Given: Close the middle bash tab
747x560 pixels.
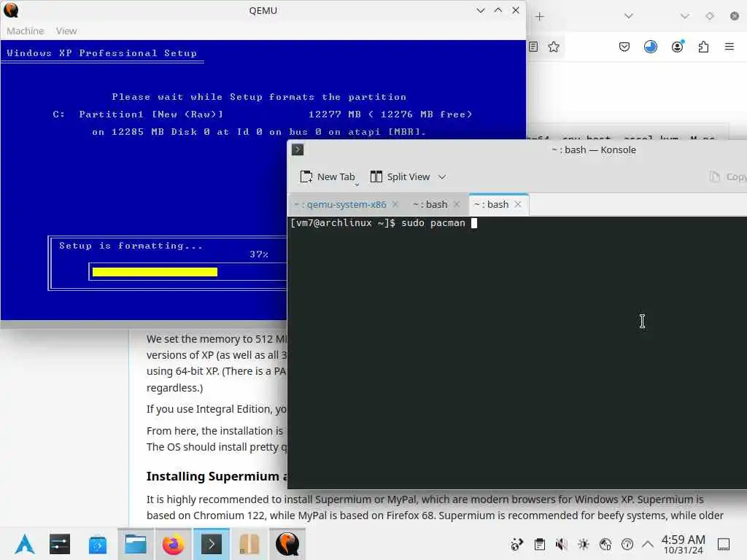Looking at the screenshot, I should 457,204.
